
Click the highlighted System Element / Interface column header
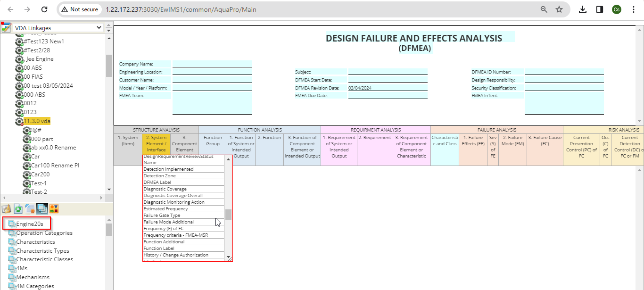tap(156, 144)
